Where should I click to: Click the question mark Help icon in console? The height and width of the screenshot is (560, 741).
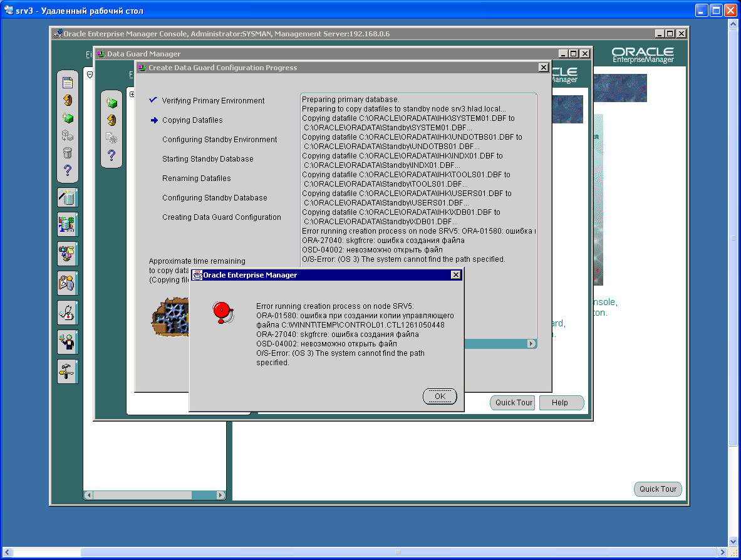click(68, 170)
